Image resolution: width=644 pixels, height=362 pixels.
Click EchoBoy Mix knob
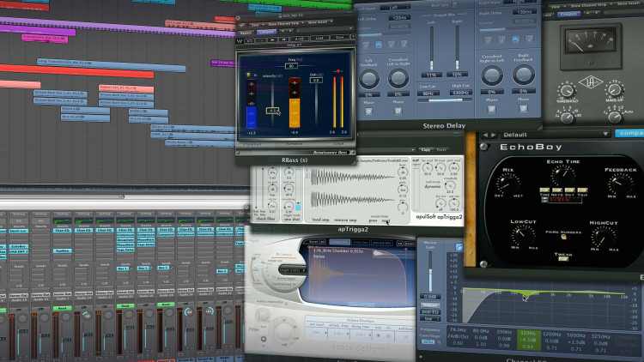(x=508, y=184)
